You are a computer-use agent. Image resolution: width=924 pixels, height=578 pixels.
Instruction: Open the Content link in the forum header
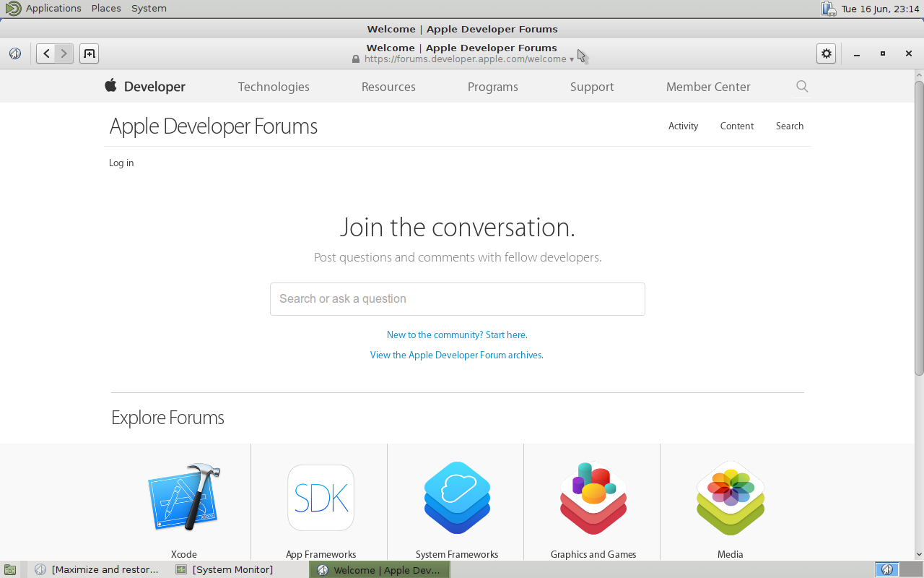tap(736, 126)
